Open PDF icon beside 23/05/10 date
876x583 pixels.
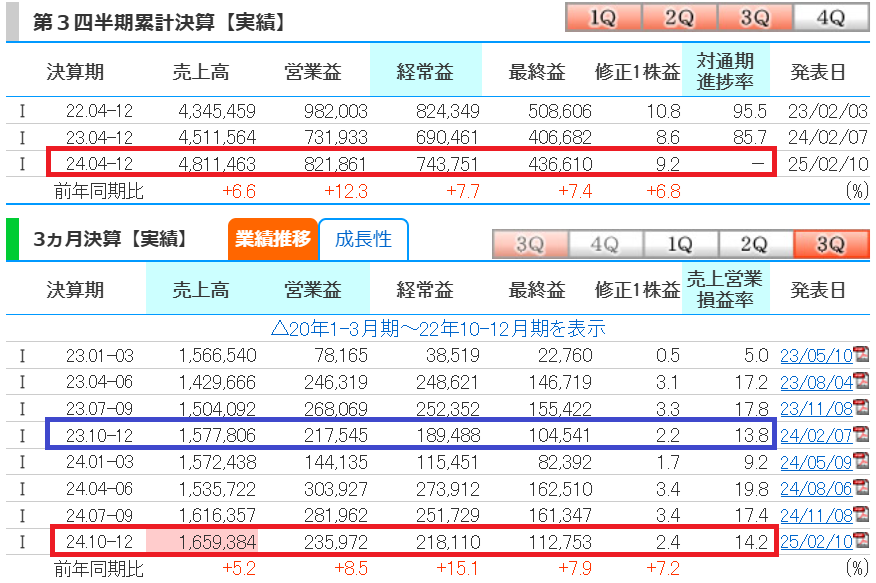tap(861, 355)
